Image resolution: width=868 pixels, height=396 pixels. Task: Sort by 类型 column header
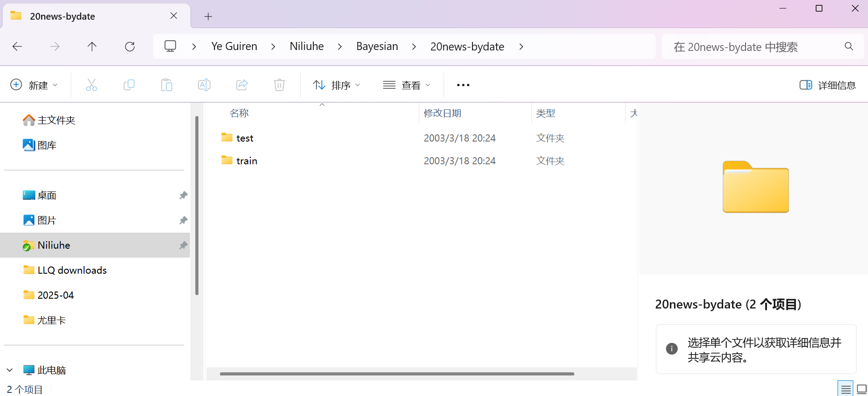546,113
